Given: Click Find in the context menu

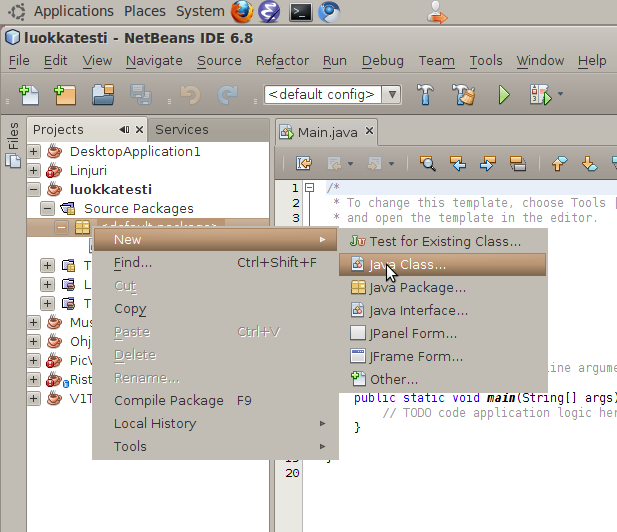Looking at the screenshot, I should click(215, 262).
